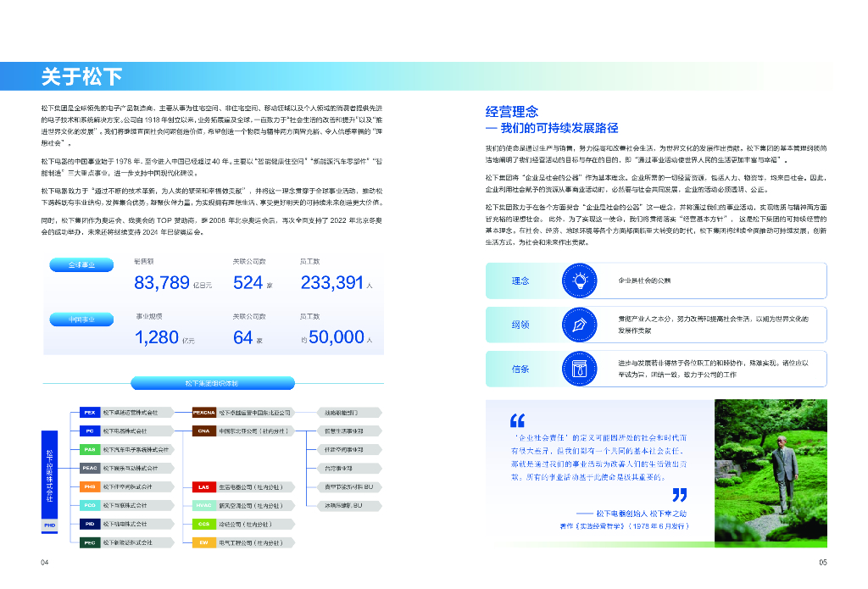Click the 松下电器创始人 松下幸之助 attribution line
Viewport: 868px width, 589px height.
(641, 514)
